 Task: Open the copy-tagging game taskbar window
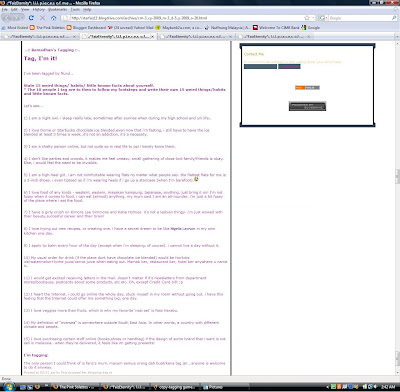point(174,387)
